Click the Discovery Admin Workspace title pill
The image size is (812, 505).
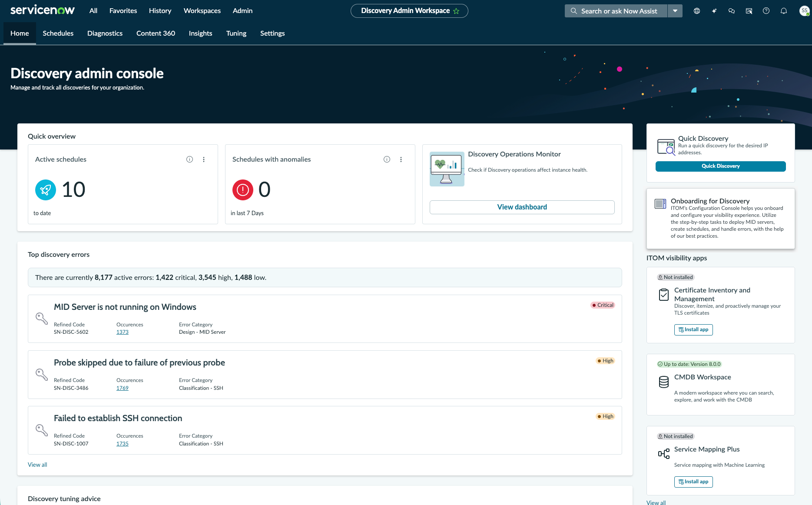[x=409, y=11]
